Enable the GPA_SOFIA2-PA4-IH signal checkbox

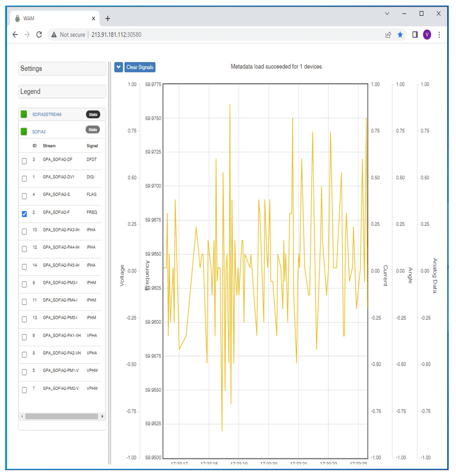pos(24,249)
